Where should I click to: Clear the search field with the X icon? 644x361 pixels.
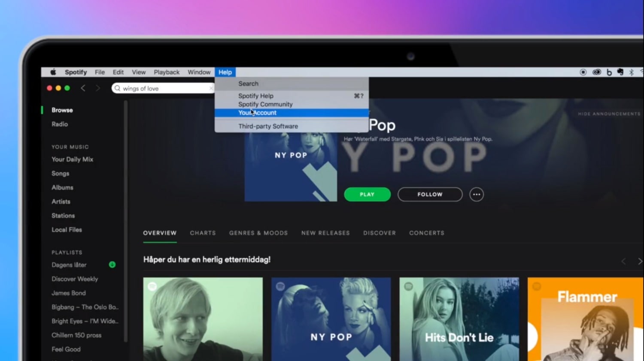(x=211, y=88)
